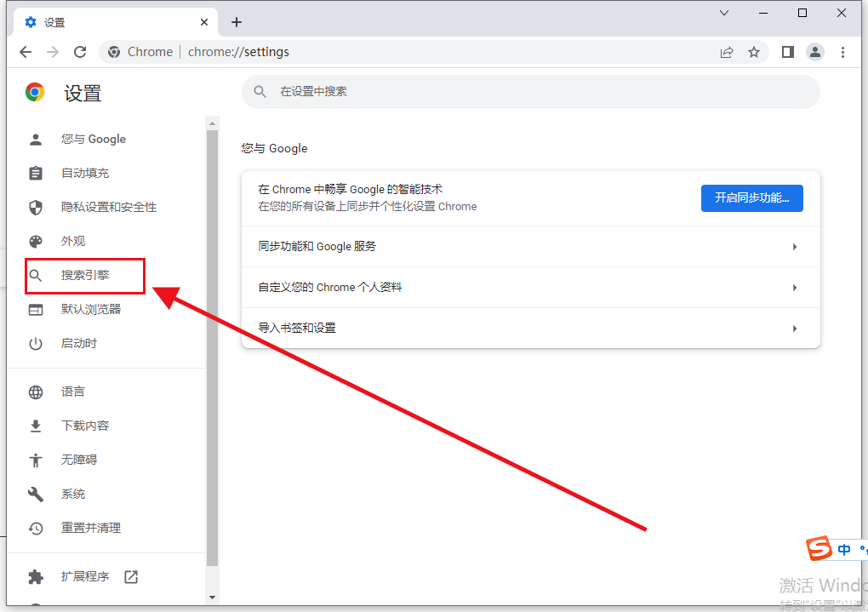The width and height of the screenshot is (868, 612).
Task: Open Chrome three-dot menu
Action: pos(842,52)
